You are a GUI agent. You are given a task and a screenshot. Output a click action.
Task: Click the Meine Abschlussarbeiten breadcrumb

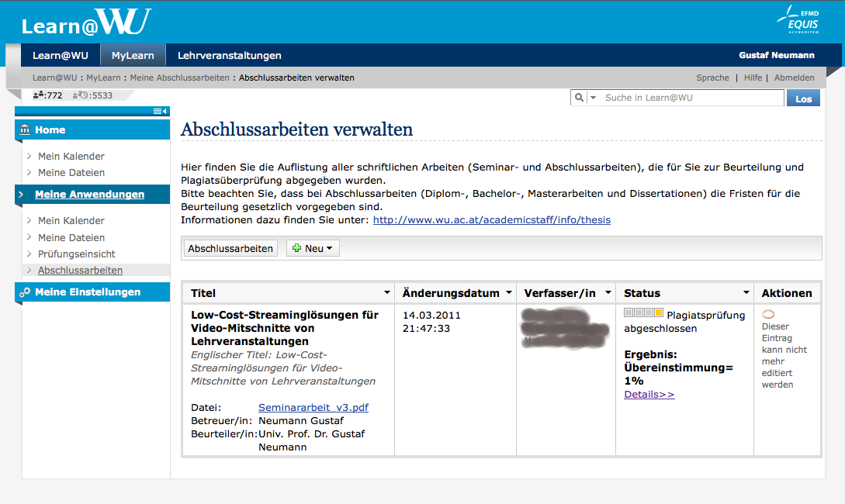tap(179, 78)
